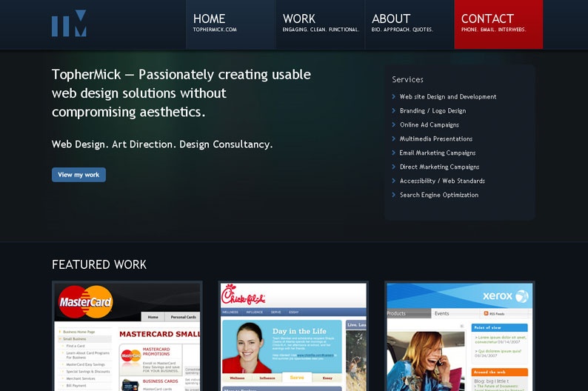Click arrow bullet beside Branding / Logo Design
The height and width of the screenshot is (391, 588).
click(393, 110)
